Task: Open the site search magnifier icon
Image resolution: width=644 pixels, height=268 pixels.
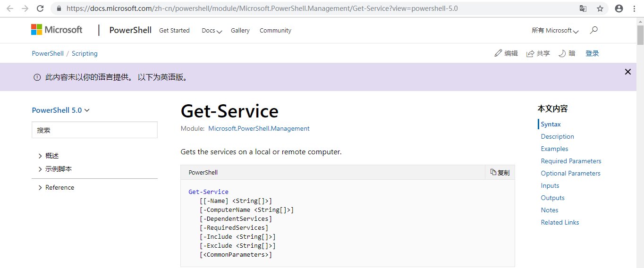Action: coord(594,30)
